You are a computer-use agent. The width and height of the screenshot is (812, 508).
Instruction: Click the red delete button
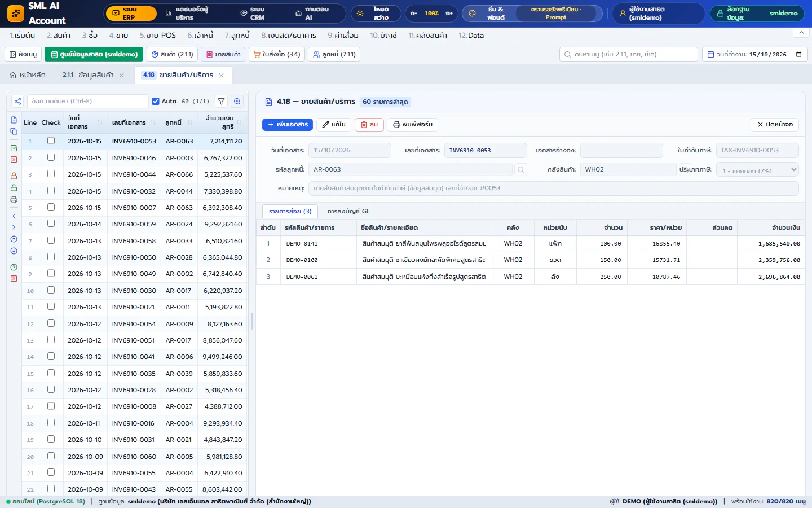(369, 124)
